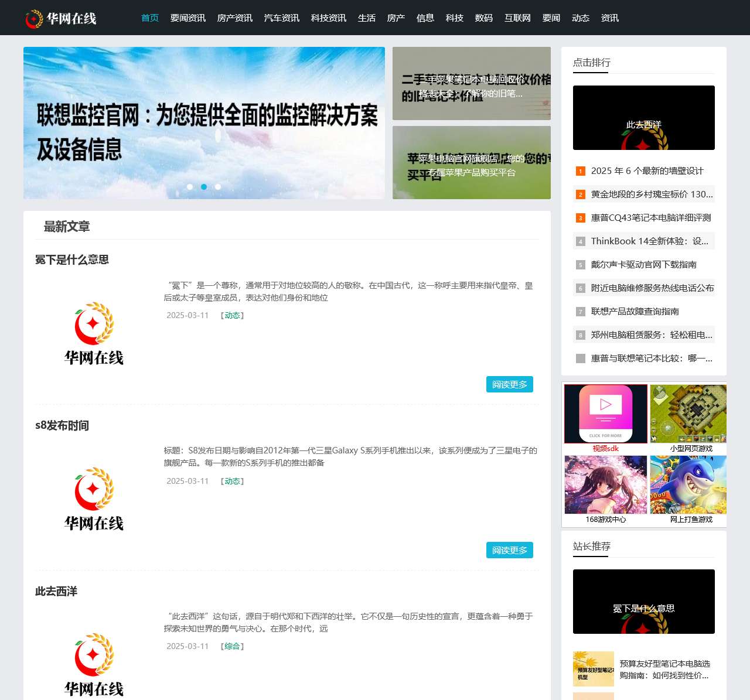Viewport: 750px width, 700px height.
Task: Open the 资讯 nav item
Action: pyautogui.click(x=610, y=18)
